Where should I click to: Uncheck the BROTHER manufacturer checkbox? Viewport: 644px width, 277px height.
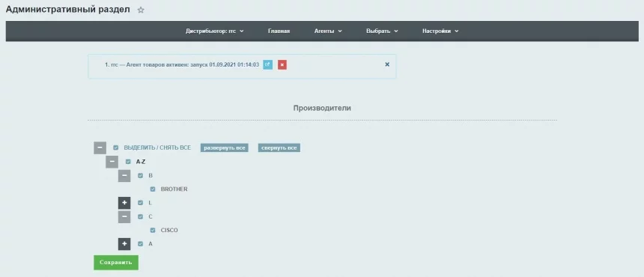(x=153, y=189)
